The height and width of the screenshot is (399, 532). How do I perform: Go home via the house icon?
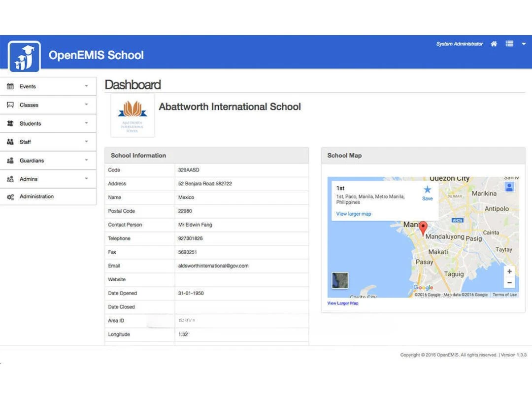494,44
